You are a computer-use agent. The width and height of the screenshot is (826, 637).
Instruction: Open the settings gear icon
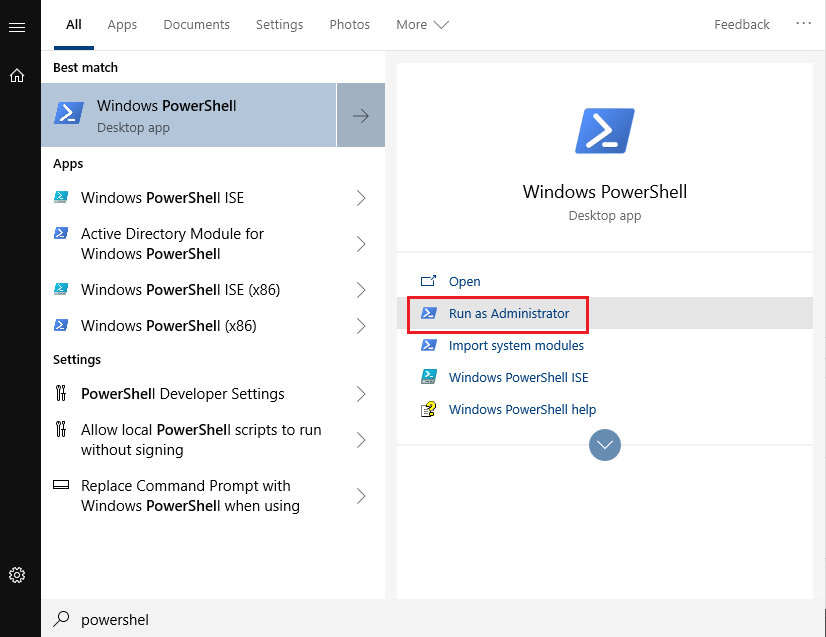pos(17,574)
